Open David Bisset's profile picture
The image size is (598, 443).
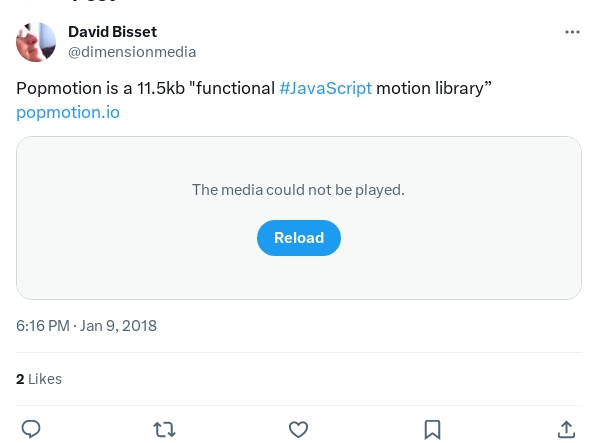point(36,42)
